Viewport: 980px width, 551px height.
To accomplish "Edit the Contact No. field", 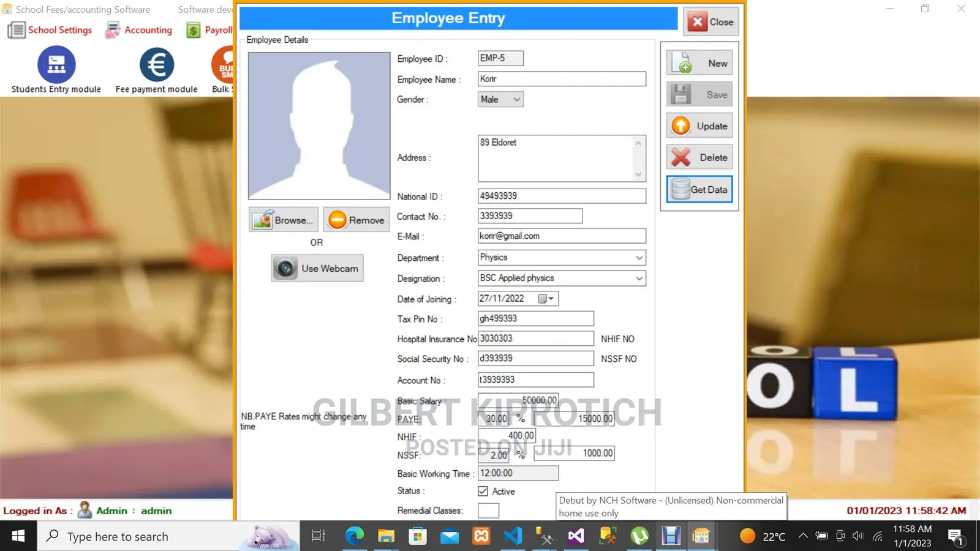I will click(530, 216).
